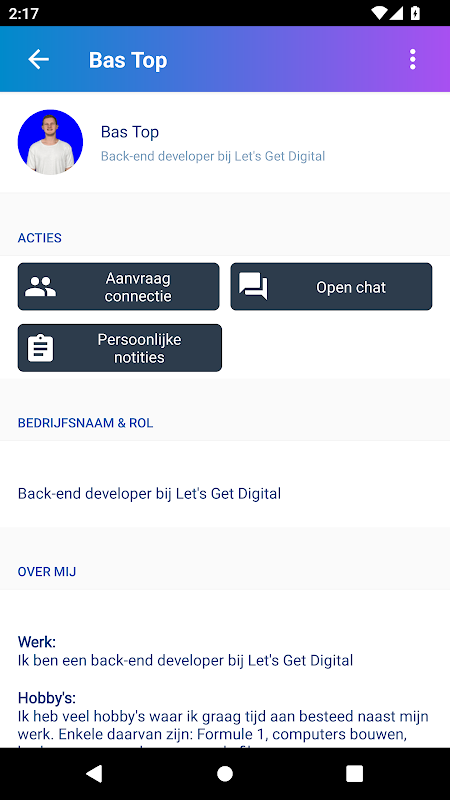This screenshot has height=800, width=450.
Task: Tap the Android back navigation button
Action: point(94,773)
